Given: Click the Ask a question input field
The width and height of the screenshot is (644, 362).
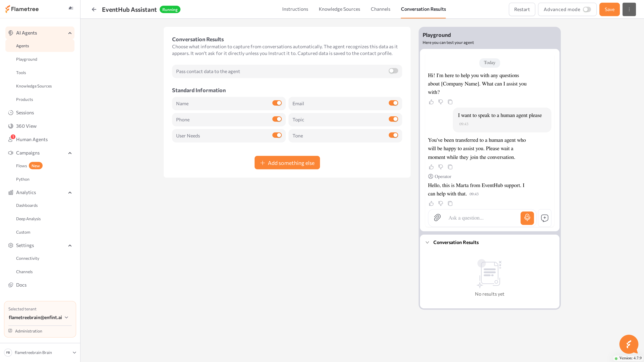Looking at the screenshot, I should pyautogui.click(x=482, y=218).
